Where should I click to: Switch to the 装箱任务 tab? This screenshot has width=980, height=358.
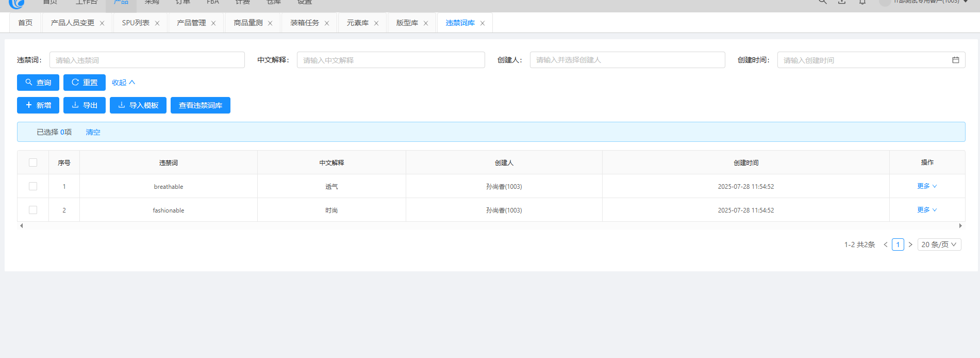click(x=305, y=23)
